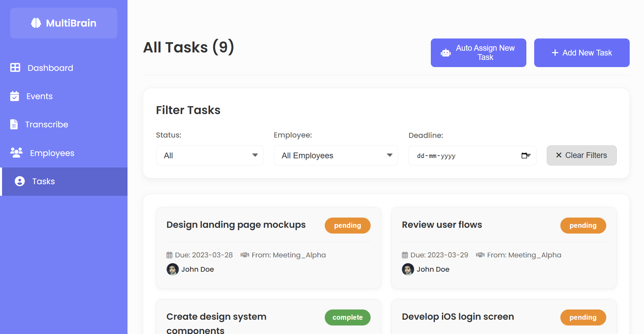
Task: Click handshake icon in Review user flows card
Action: [480, 255]
